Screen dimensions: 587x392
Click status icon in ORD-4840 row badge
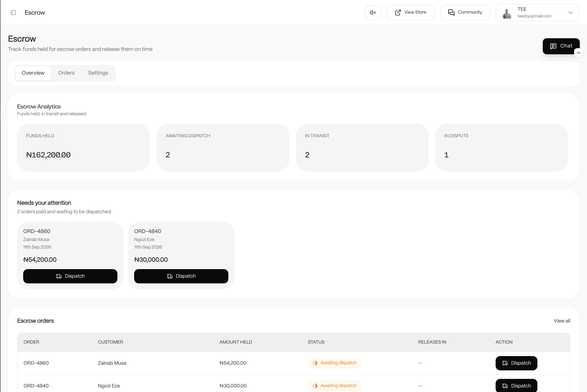pyautogui.click(x=315, y=386)
